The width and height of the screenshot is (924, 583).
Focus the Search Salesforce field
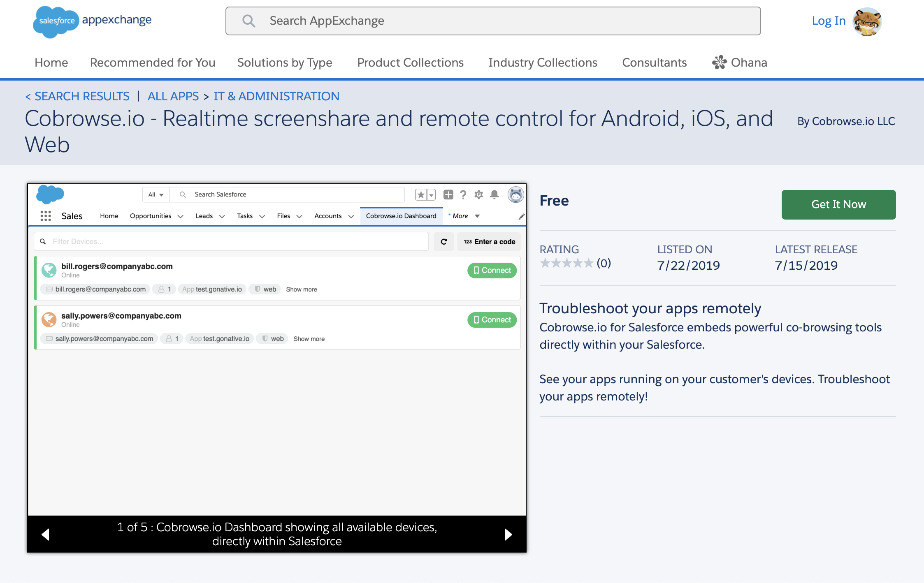[286, 194]
